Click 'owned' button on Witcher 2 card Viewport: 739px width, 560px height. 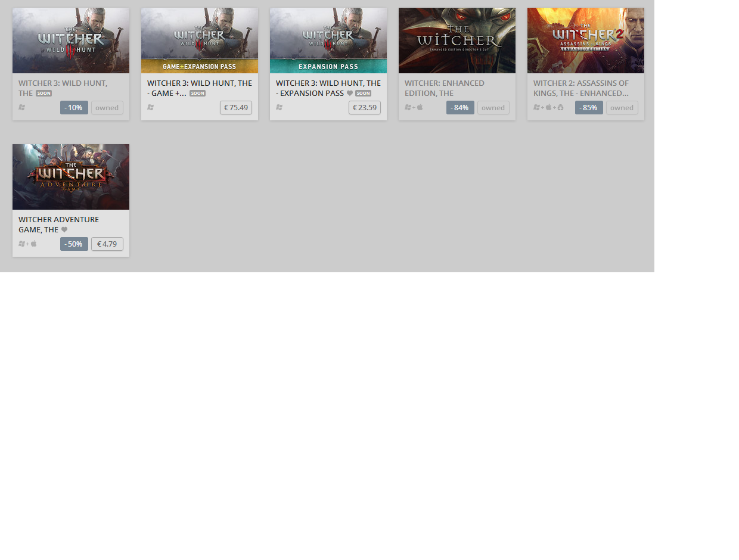622,108
